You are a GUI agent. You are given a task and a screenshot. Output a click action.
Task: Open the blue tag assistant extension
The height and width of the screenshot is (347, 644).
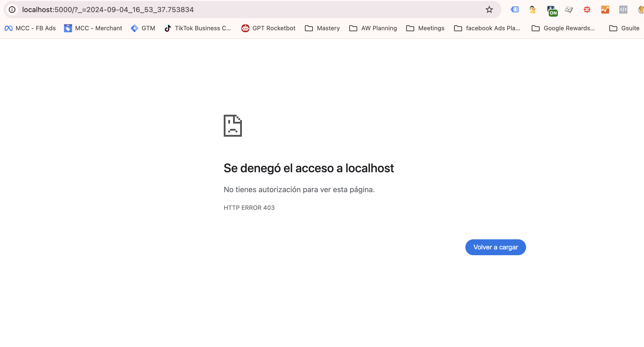(514, 10)
